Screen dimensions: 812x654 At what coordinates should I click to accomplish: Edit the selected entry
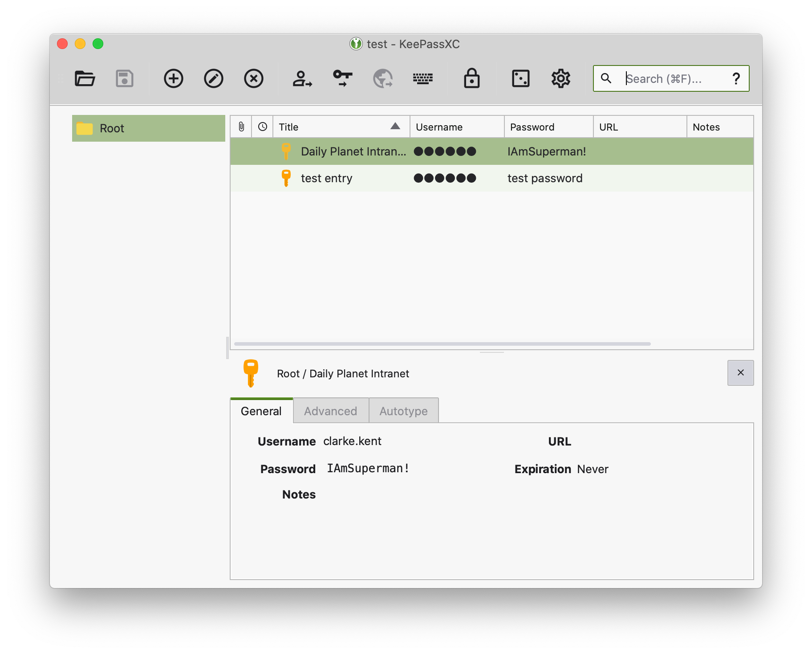click(213, 78)
